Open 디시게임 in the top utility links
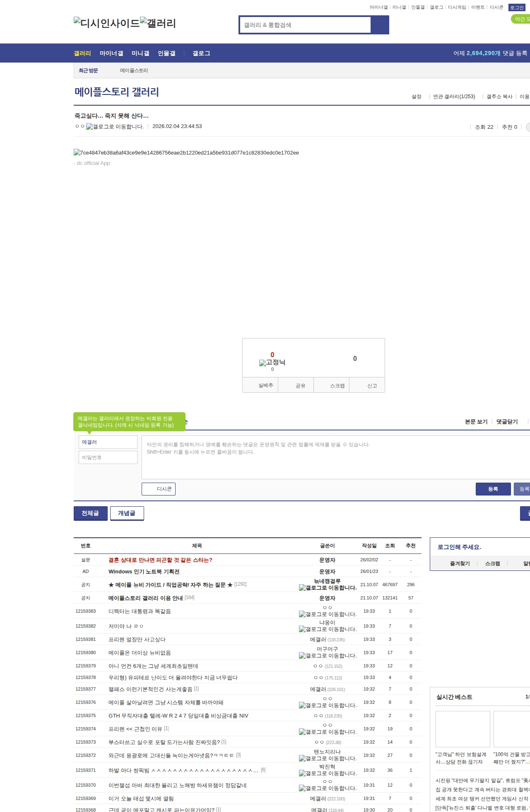Viewport: 530px width, 812px height. coord(457,7)
